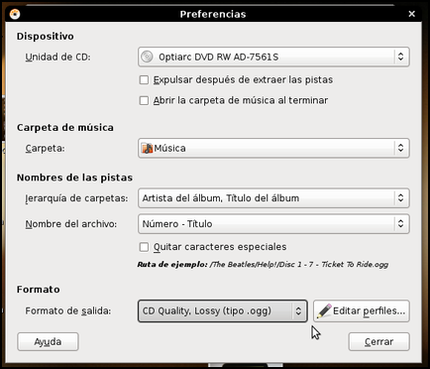Click the arrows on the Número - Título selector
Screen dimensions: 430x369
pos(401,224)
